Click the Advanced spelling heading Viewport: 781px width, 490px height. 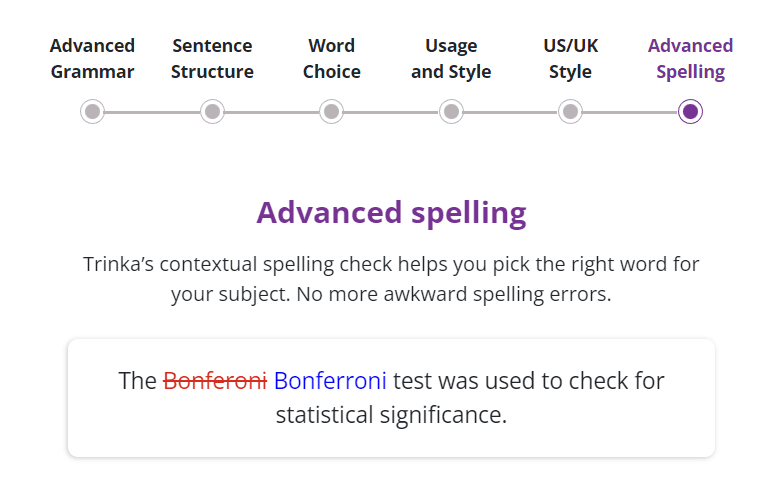[391, 213]
